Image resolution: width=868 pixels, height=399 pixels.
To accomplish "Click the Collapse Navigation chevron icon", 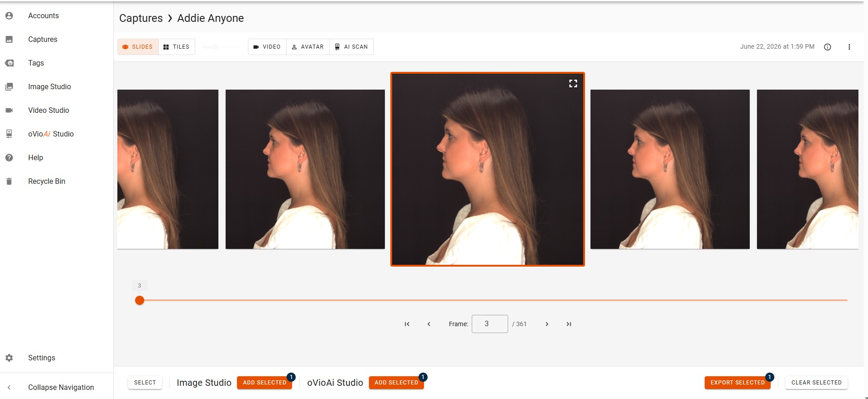I will pos(9,387).
